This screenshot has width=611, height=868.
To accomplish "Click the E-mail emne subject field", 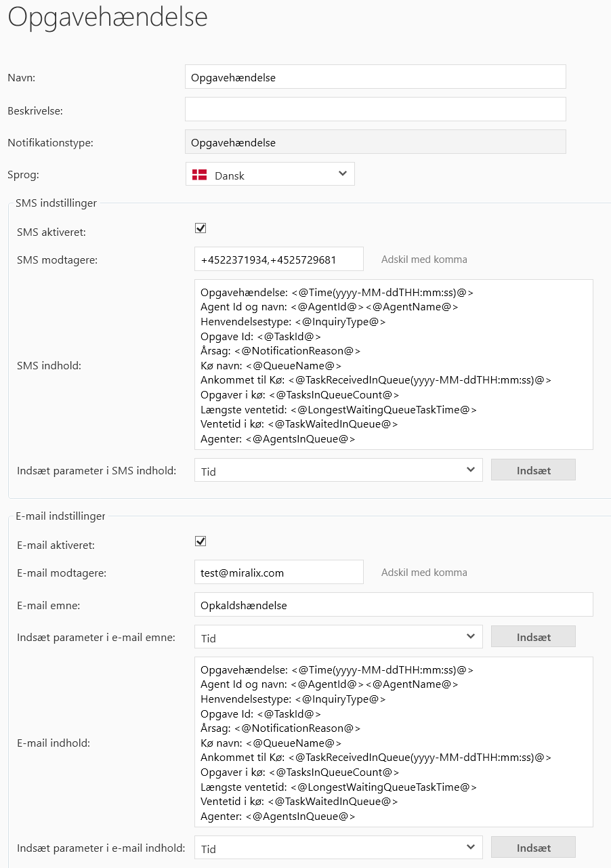I will click(393, 605).
